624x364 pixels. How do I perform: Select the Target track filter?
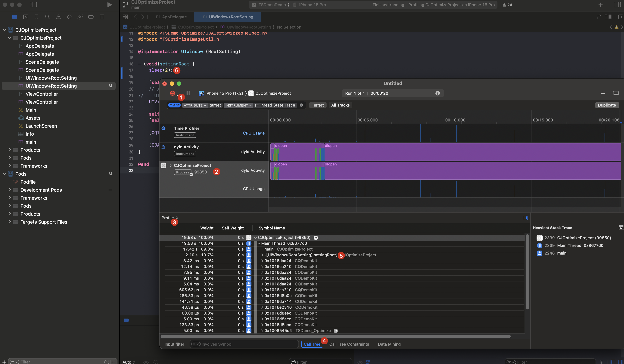(x=317, y=105)
